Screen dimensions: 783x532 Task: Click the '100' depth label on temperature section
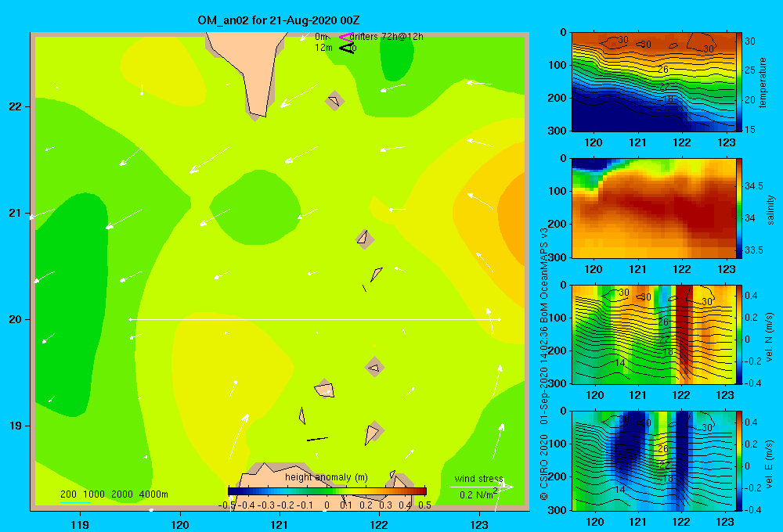[x=557, y=65]
